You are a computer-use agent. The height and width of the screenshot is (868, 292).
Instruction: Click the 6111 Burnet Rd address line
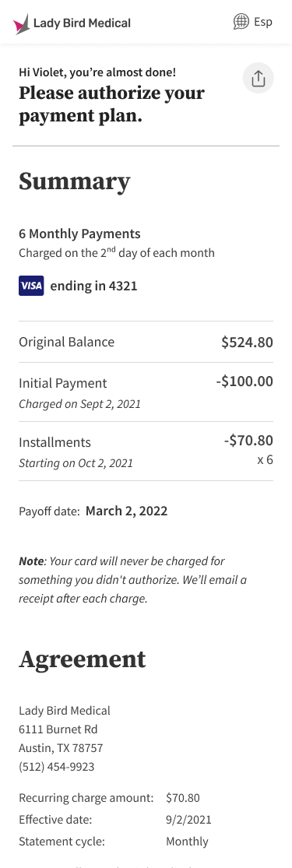click(51, 729)
